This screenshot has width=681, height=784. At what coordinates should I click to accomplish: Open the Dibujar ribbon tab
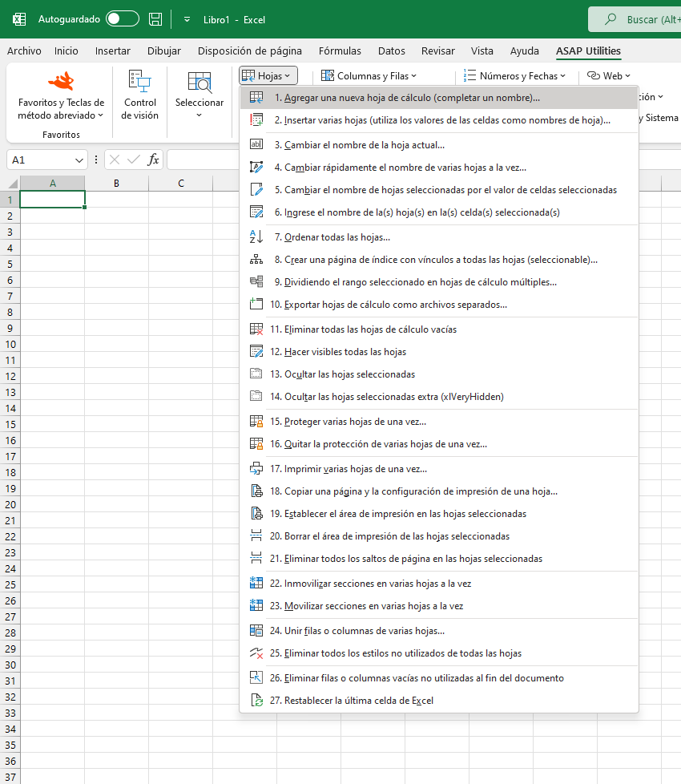(164, 51)
